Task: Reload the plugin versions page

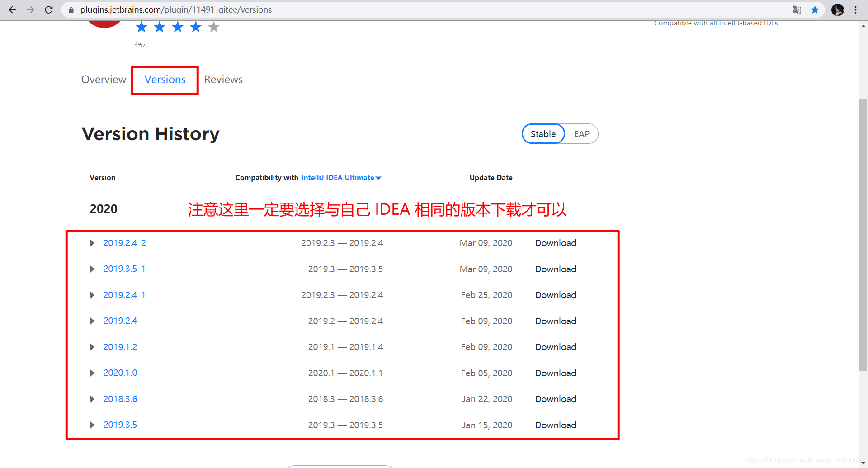Action: pos(49,9)
